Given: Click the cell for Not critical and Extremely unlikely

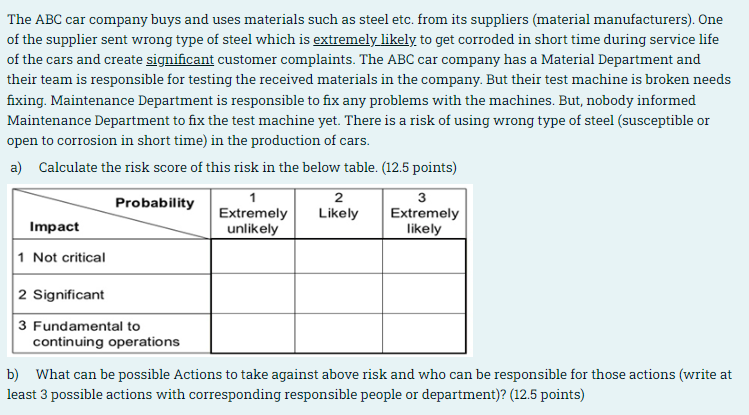Looking at the screenshot, I should (253, 256).
